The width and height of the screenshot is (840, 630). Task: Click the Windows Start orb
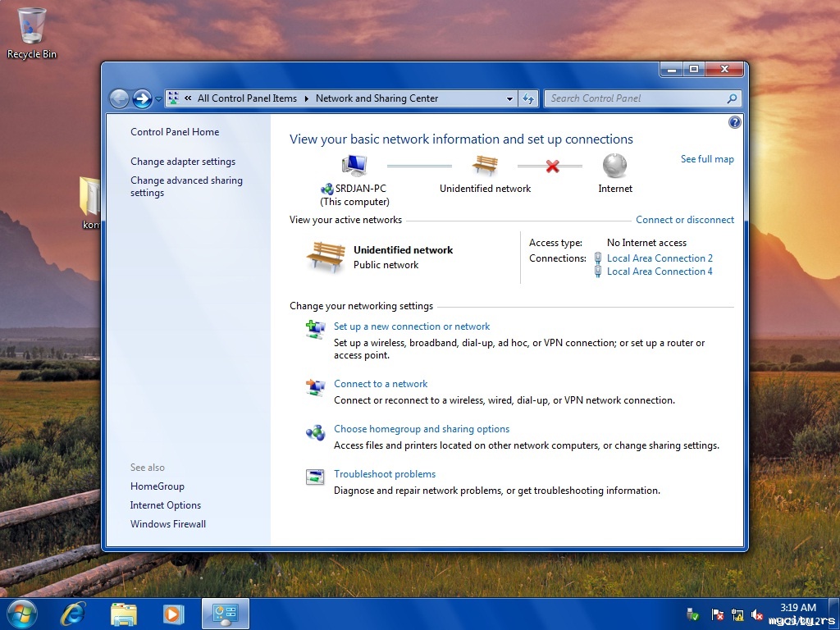(22, 613)
